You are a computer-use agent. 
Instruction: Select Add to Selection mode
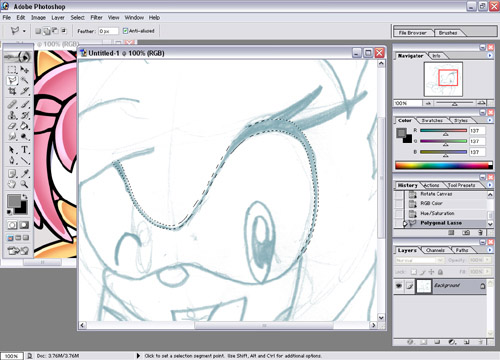click(x=47, y=31)
